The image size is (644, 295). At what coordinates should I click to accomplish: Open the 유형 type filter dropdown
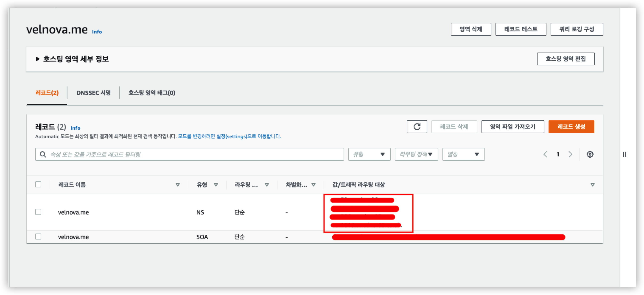pyautogui.click(x=369, y=154)
